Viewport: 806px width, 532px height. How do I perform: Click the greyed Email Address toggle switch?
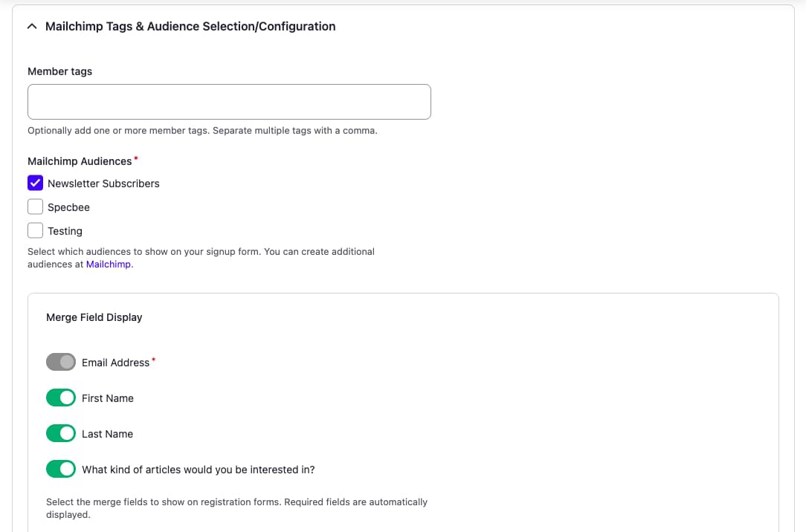point(61,362)
